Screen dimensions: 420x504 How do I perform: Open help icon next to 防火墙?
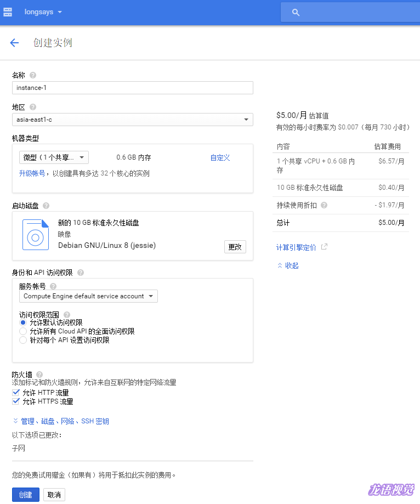tap(39, 375)
